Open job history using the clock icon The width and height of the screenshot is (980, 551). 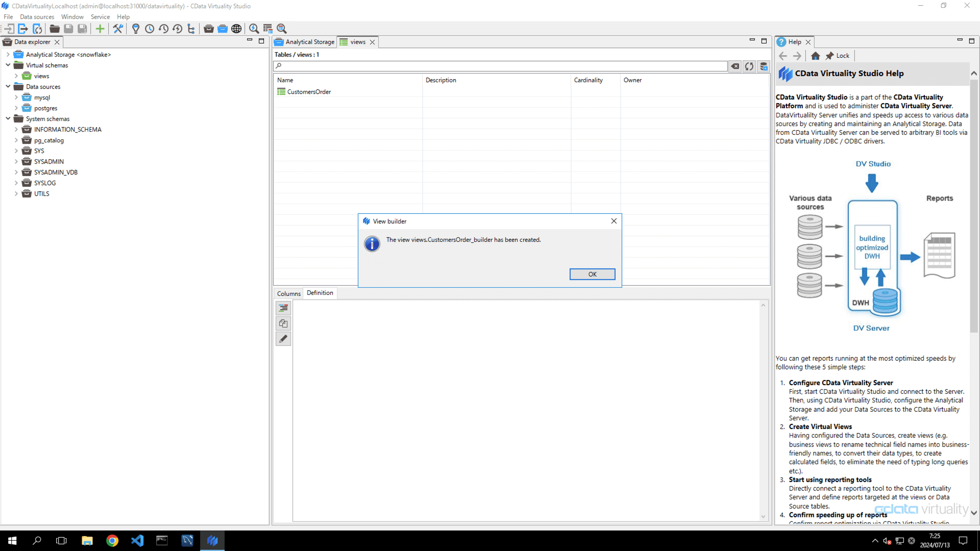pyautogui.click(x=150, y=29)
